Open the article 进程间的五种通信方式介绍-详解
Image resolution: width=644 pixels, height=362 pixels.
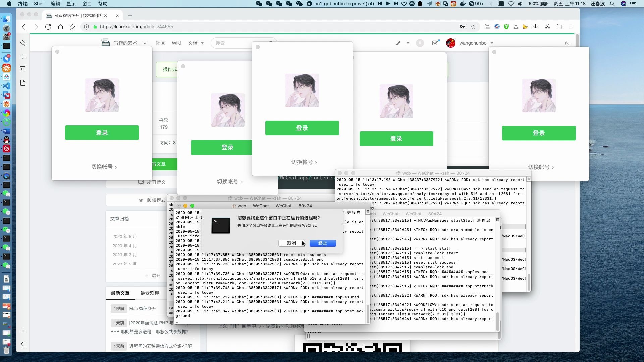click(x=161, y=346)
